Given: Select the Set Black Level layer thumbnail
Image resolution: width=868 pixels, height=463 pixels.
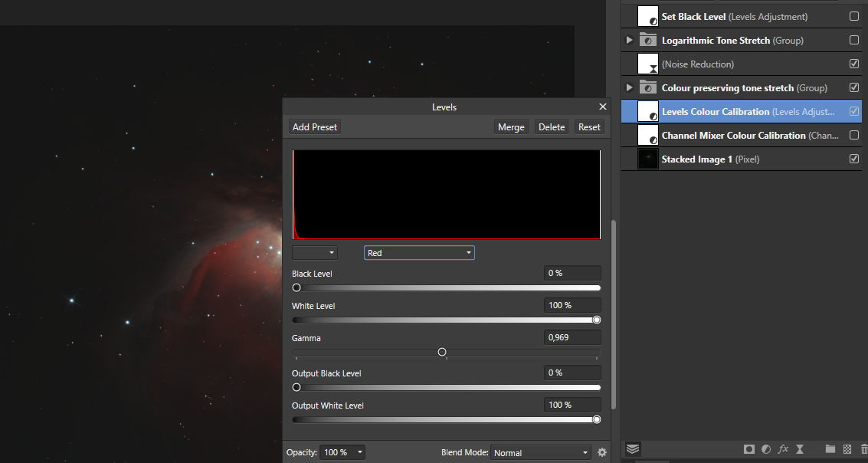Looking at the screenshot, I should click(x=647, y=17).
